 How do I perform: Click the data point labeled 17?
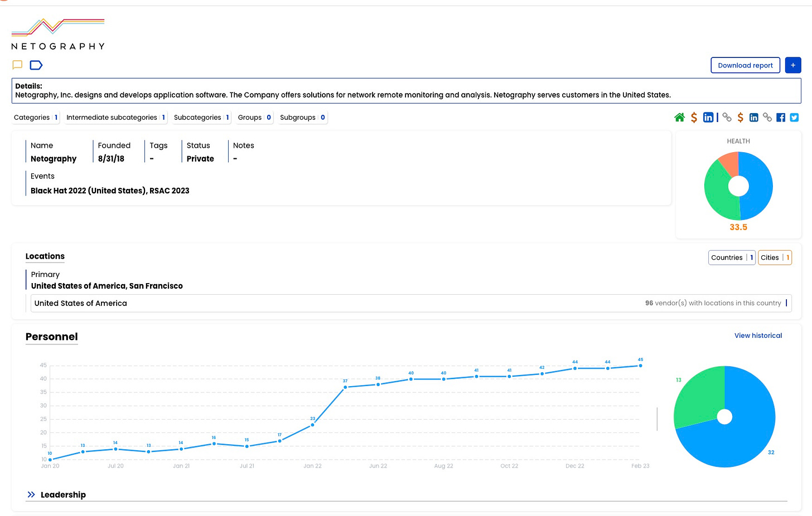(279, 441)
